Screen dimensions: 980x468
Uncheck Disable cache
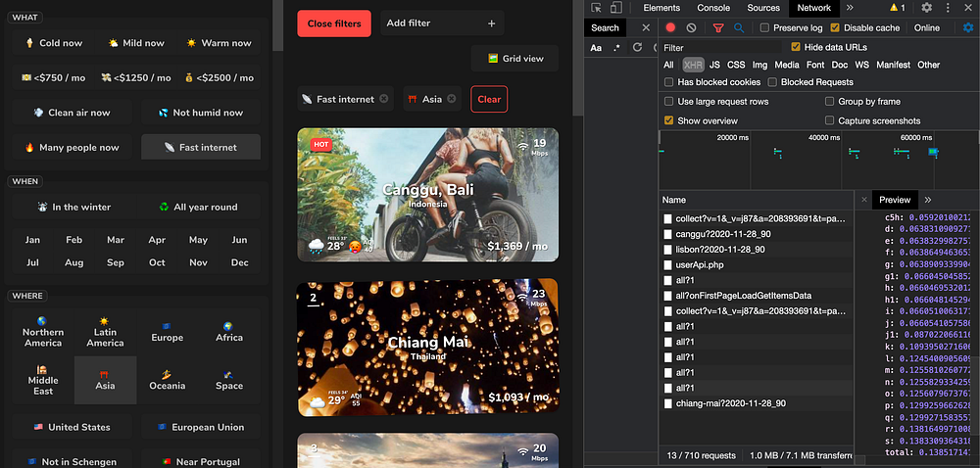point(835,27)
